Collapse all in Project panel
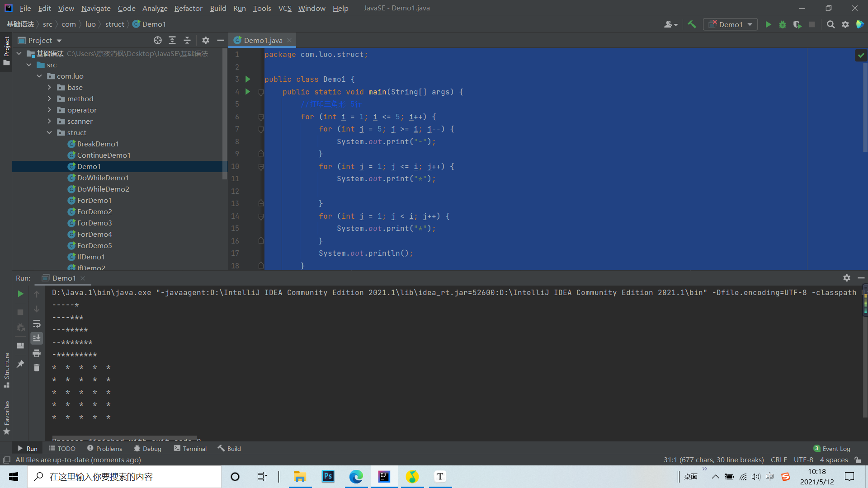Viewport: 868px width, 488px height. point(187,40)
